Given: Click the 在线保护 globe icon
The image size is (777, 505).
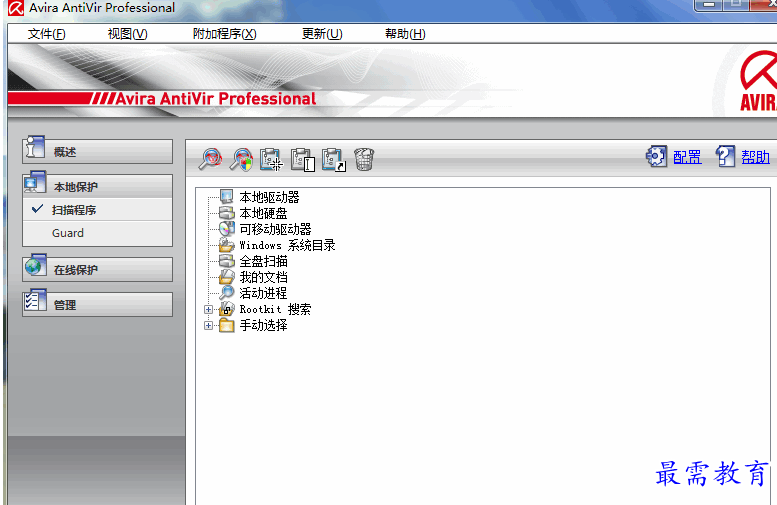Looking at the screenshot, I should [x=35, y=266].
